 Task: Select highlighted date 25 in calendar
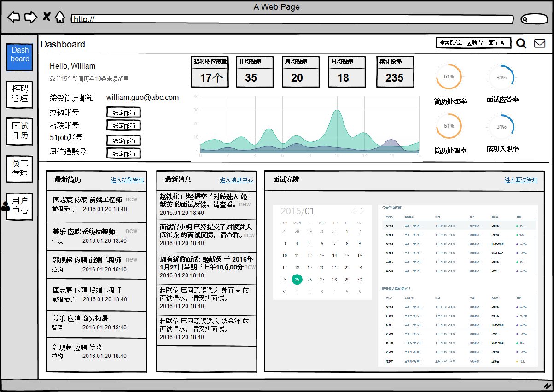click(297, 280)
